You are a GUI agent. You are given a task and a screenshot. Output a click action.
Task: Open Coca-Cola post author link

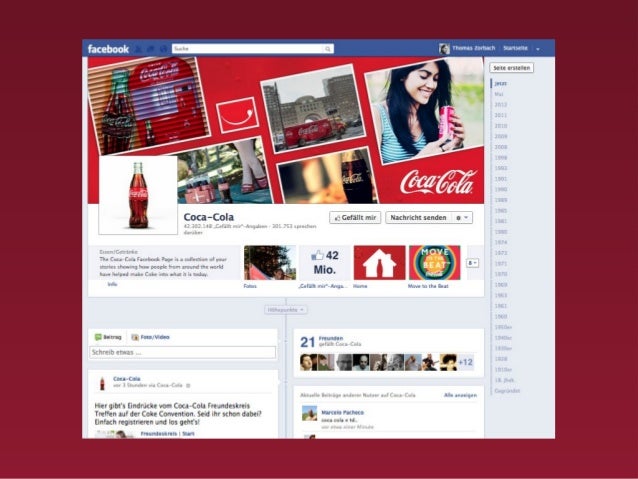tap(127, 378)
